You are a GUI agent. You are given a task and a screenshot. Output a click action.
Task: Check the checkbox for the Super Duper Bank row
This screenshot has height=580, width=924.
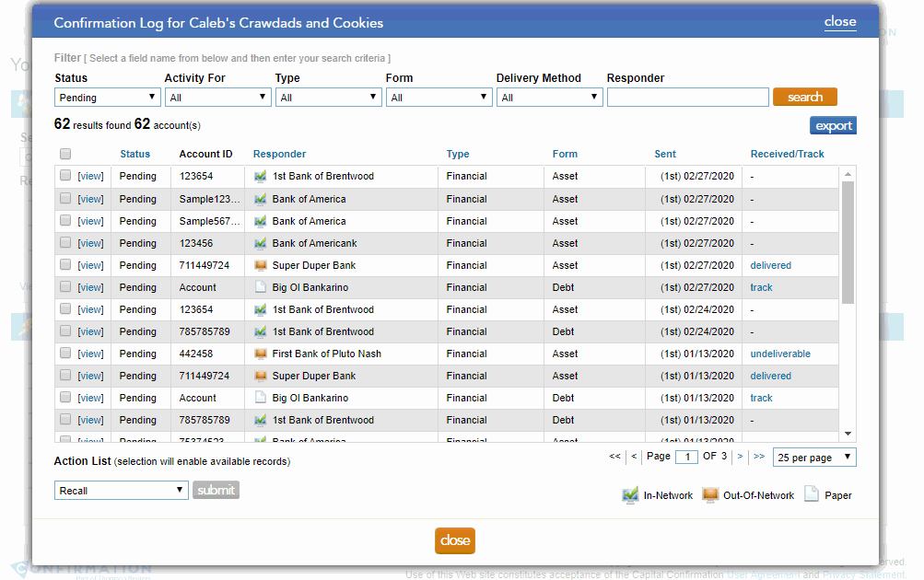(64, 265)
